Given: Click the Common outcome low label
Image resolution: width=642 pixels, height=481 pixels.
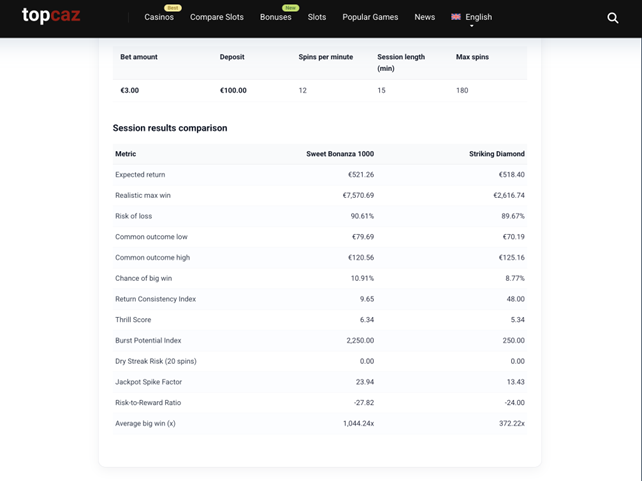Looking at the screenshot, I should (x=151, y=237).
